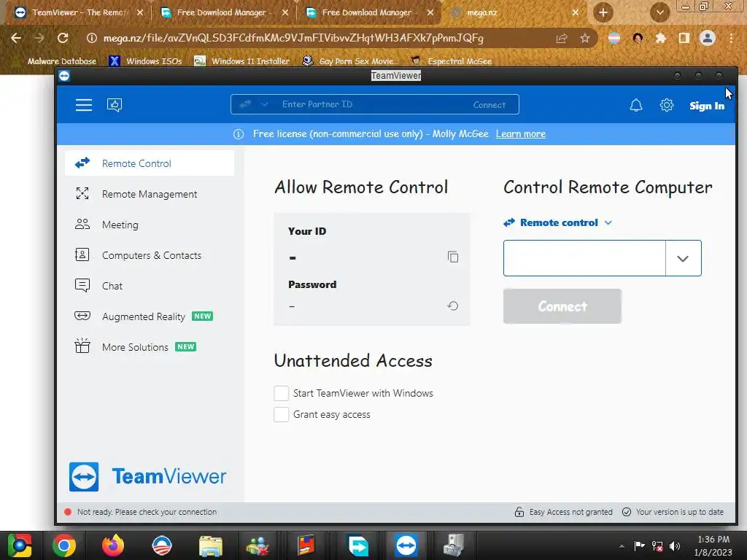Reload the mega.nz page

pyautogui.click(x=63, y=38)
